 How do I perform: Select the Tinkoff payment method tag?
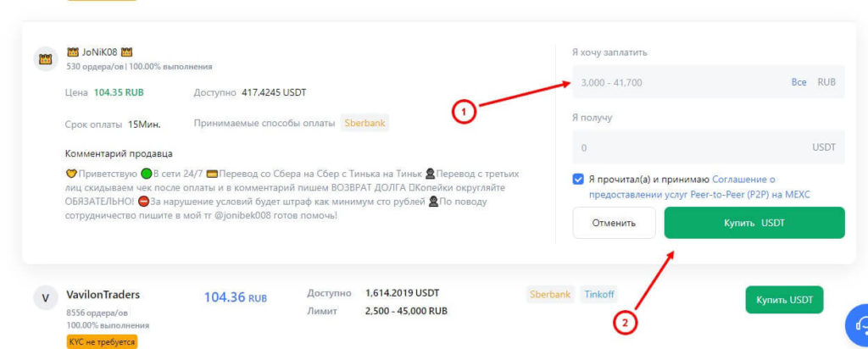(x=600, y=295)
